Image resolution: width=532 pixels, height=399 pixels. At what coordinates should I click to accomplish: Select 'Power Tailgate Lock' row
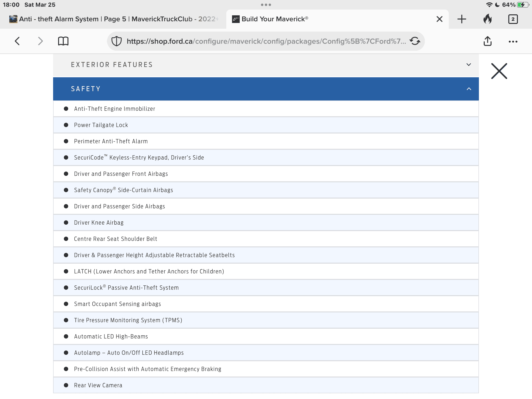pyautogui.click(x=266, y=125)
